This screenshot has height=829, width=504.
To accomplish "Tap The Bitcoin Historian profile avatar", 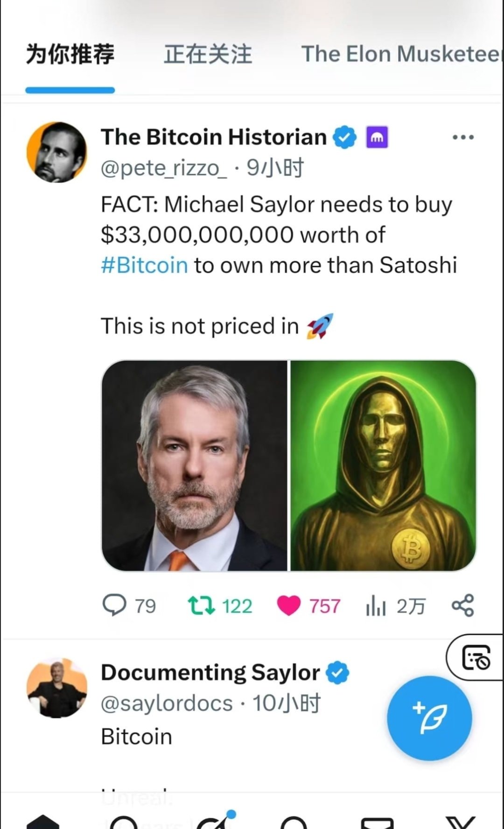I will [x=57, y=152].
